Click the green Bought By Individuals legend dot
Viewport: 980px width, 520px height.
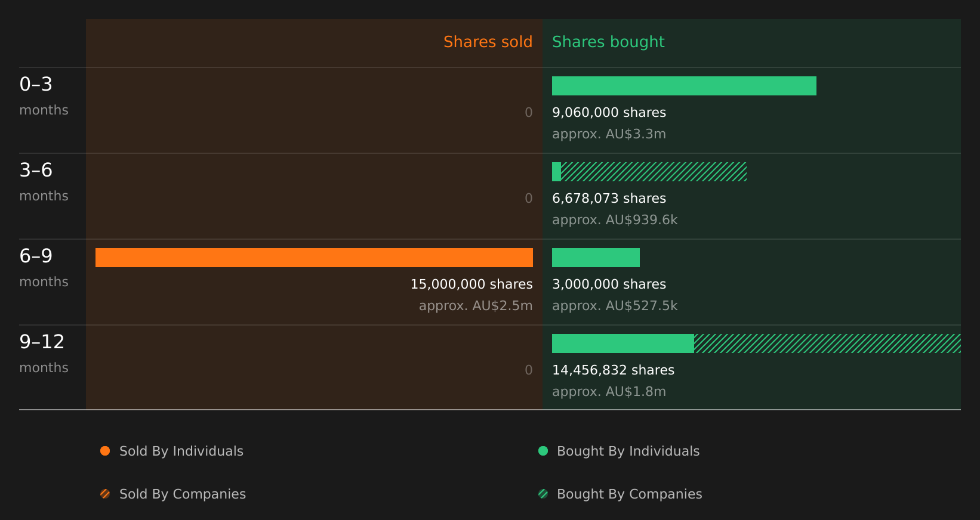point(543,451)
